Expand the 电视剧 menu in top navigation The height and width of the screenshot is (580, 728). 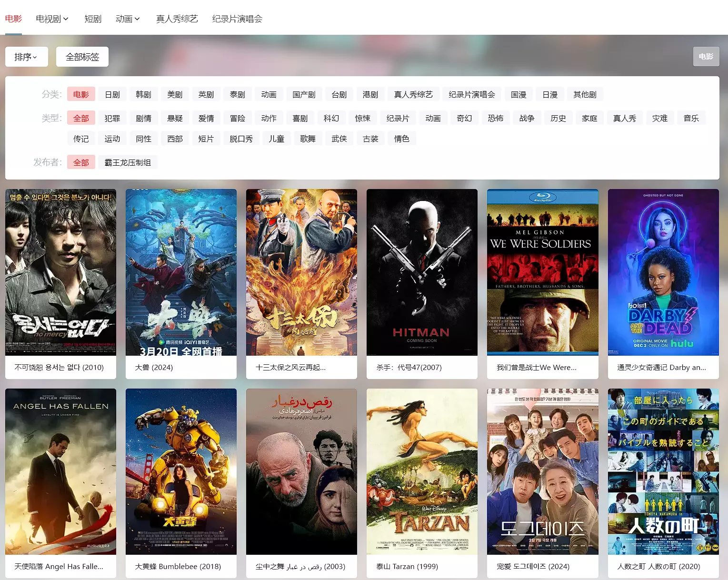52,19
